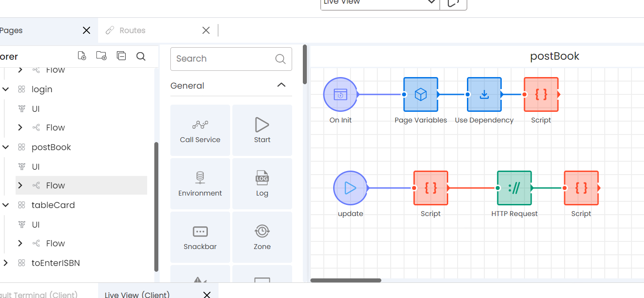Select the Start palette item
Image resolution: width=644 pixels, height=298 pixels.
(262, 131)
